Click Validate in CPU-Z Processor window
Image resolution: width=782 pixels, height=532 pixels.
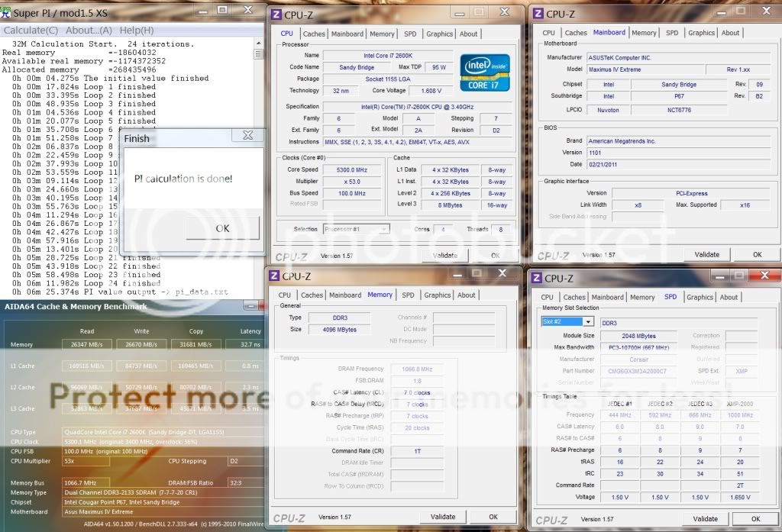[445, 255]
